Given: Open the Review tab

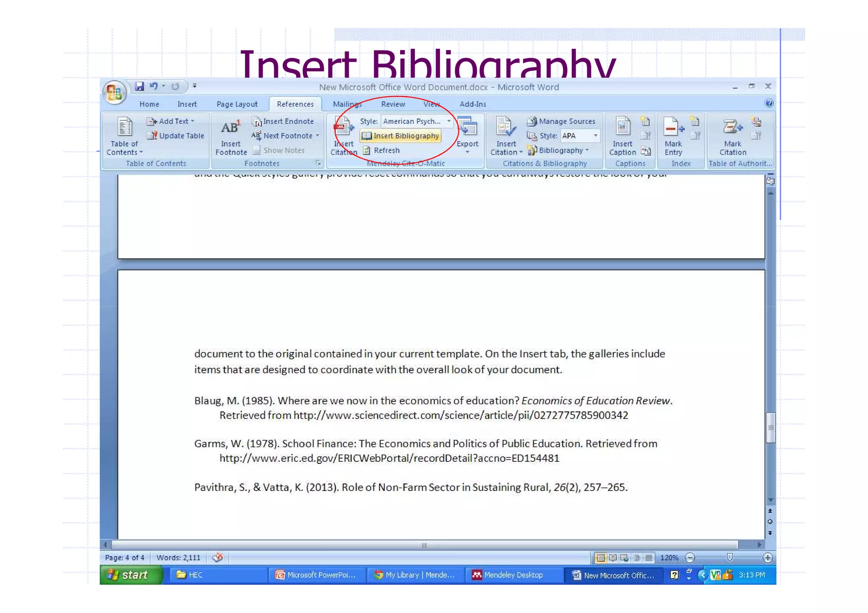Looking at the screenshot, I should point(393,104).
